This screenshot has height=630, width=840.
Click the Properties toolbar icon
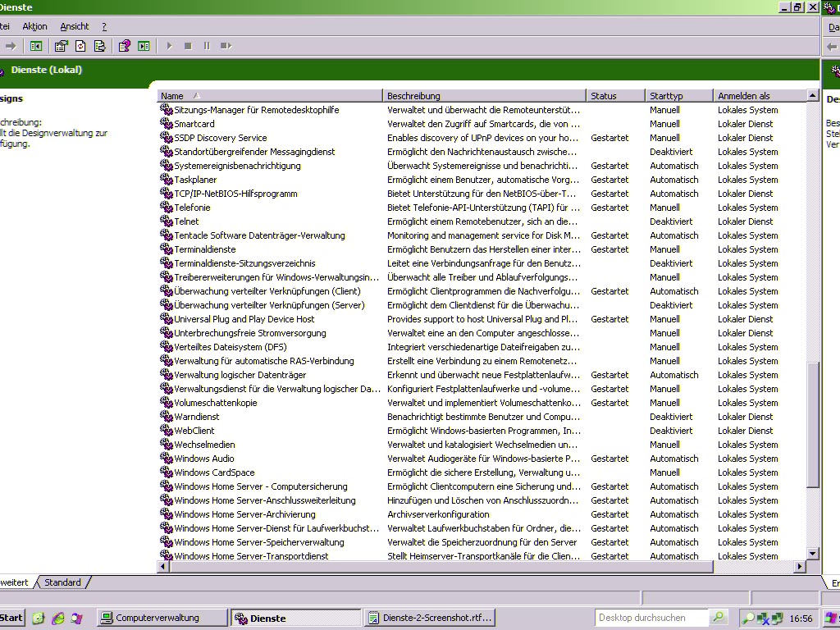[x=61, y=46]
